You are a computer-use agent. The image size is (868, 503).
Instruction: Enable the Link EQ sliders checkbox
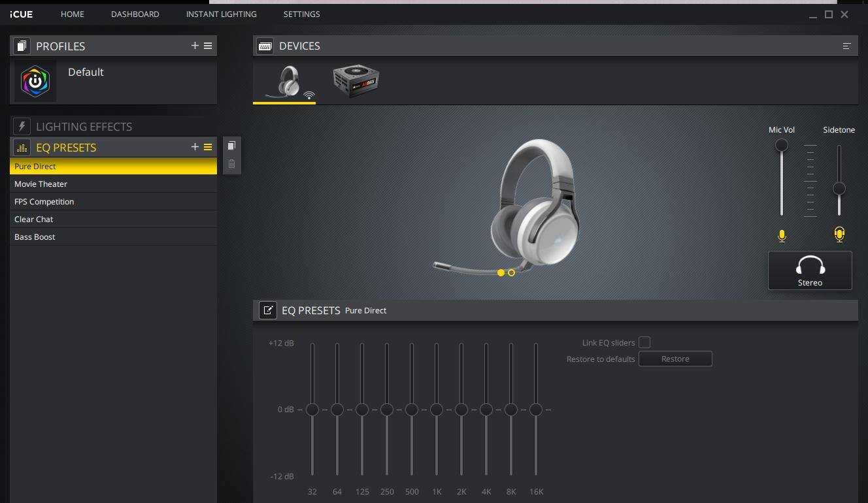pos(644,342)
